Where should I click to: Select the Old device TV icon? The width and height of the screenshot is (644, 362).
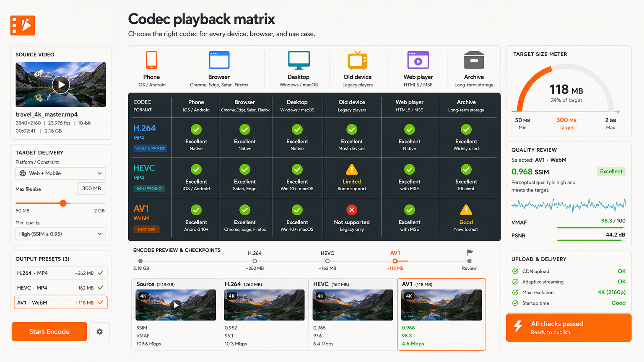[357, 60]
